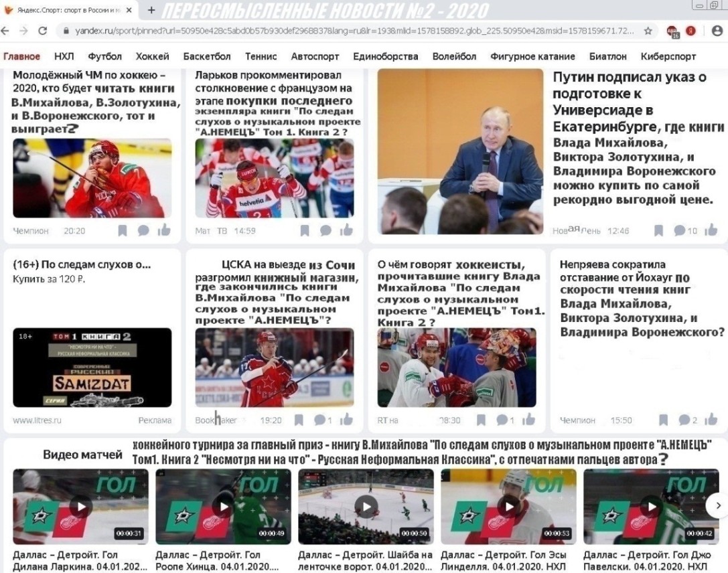The height and width of the screenshot is (573, 728).
Task: Like the Чемпион 20:20 hockey article
Action: point(164,230)
